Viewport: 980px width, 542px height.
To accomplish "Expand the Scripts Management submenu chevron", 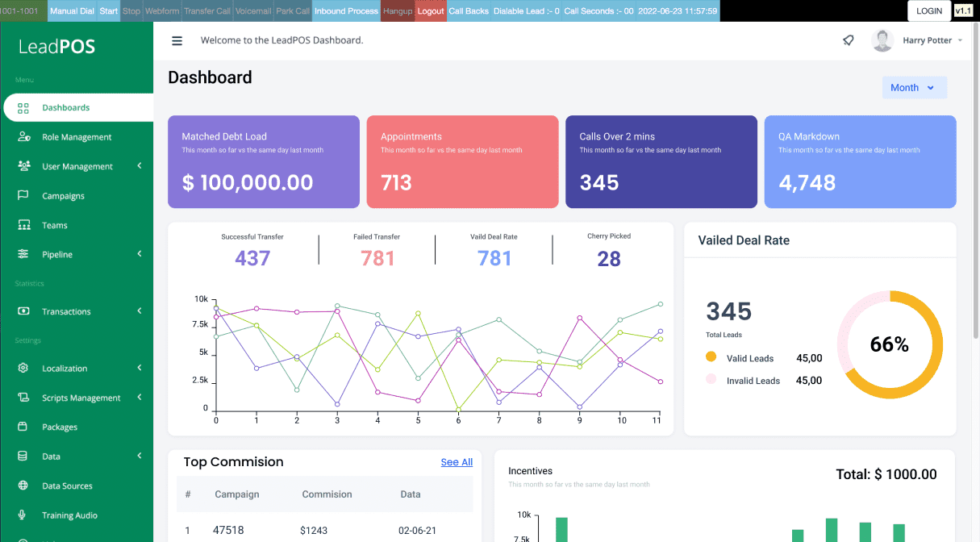I will pyautogui.click(x=140, y=398).
